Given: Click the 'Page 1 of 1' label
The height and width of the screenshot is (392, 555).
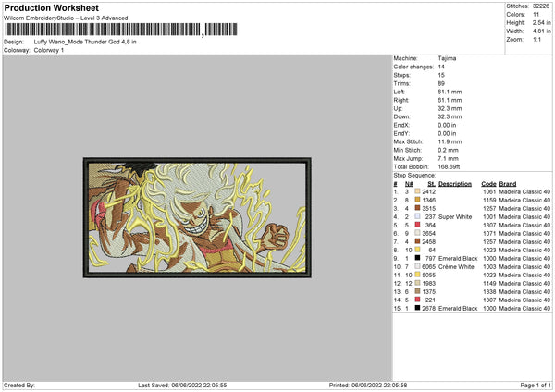Looking at the screenshot, I should tap(536, 386).
